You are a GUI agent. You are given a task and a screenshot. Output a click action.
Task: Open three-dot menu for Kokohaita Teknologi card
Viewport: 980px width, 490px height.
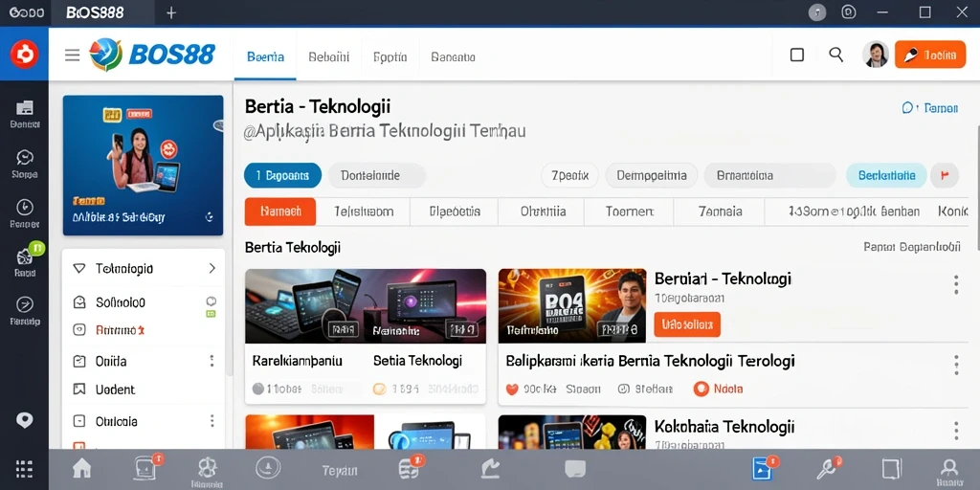[x=956, y=430]
